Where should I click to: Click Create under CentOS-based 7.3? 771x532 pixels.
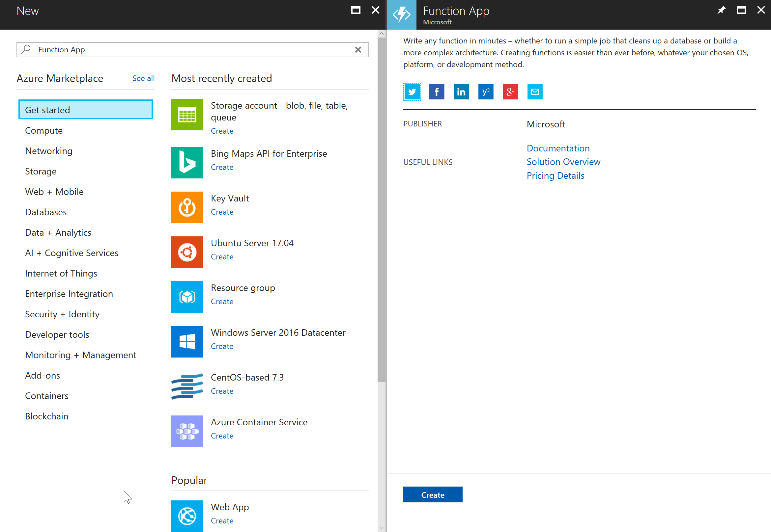tap(222, 391)
